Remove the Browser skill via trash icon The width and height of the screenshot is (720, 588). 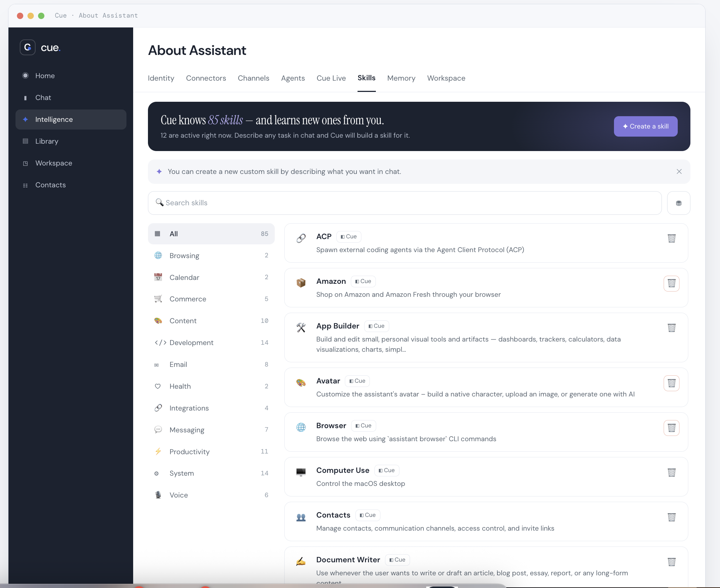pyautogui.click(x=671, y=427)
